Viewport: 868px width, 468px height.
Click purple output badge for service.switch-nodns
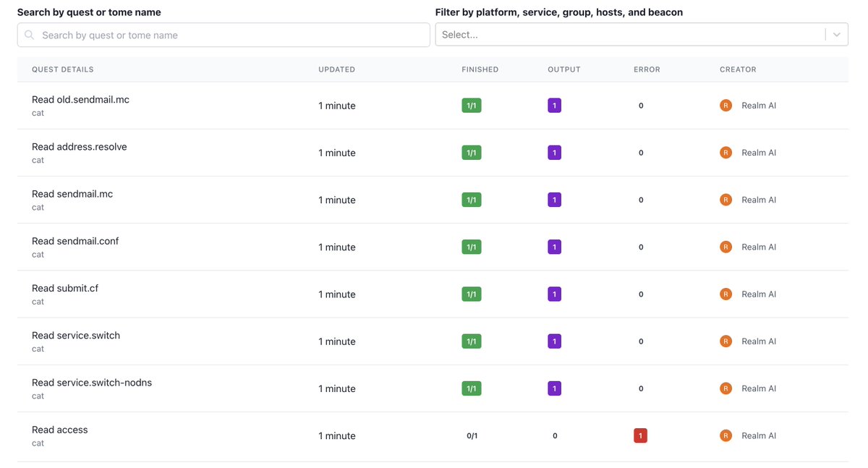pos(554,388)
